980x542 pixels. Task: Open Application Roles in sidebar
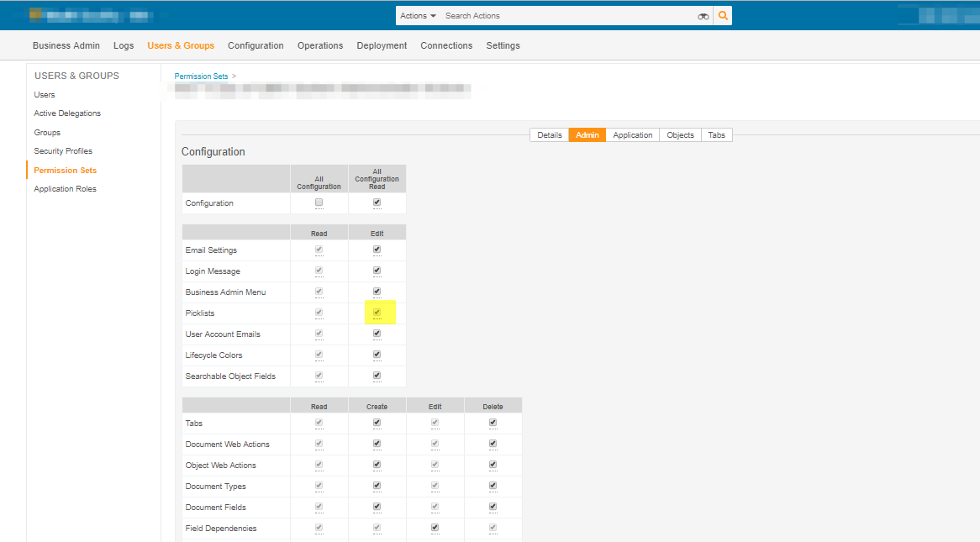click(65, 189)
